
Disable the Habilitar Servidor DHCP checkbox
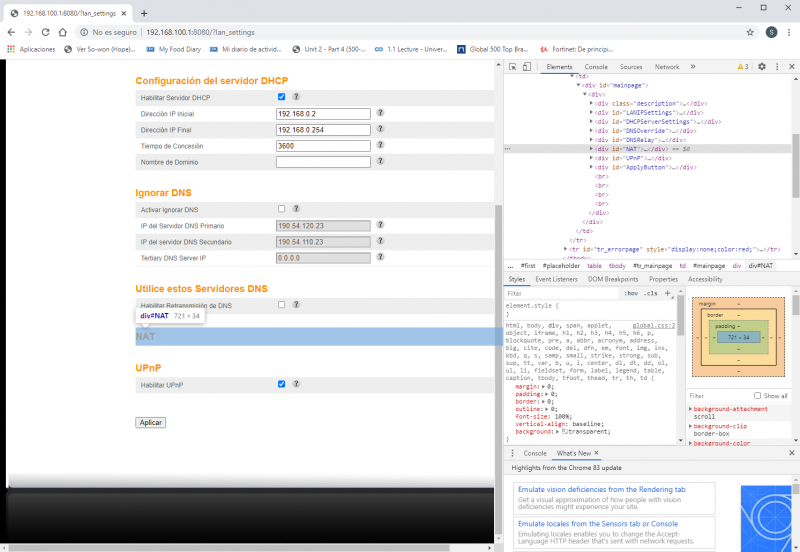pyautogui.click(x=282, y=97)
